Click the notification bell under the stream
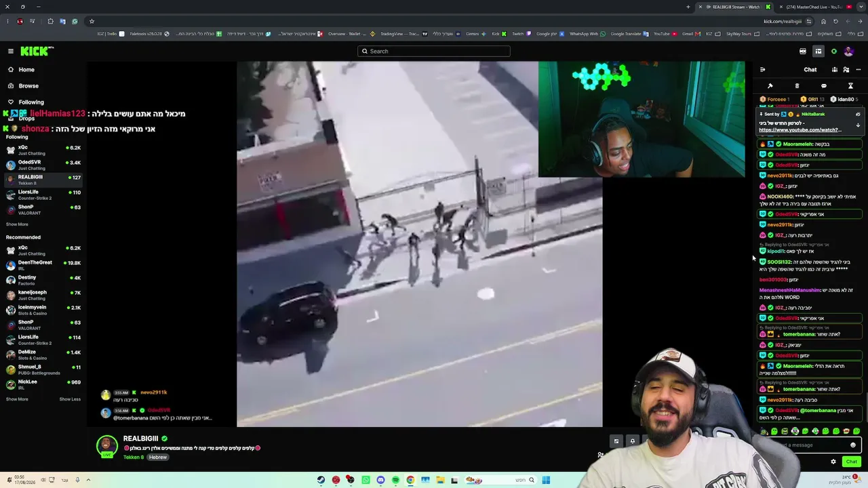868x488 pixels. click(x=633, y=441)
